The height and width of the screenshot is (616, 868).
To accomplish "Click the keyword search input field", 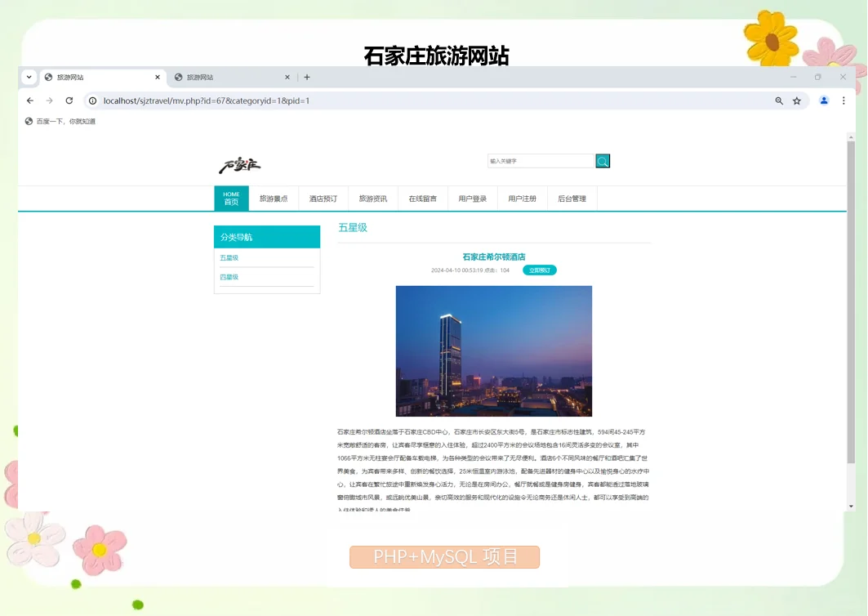I will pyautogui.click(x=541, y=161).
